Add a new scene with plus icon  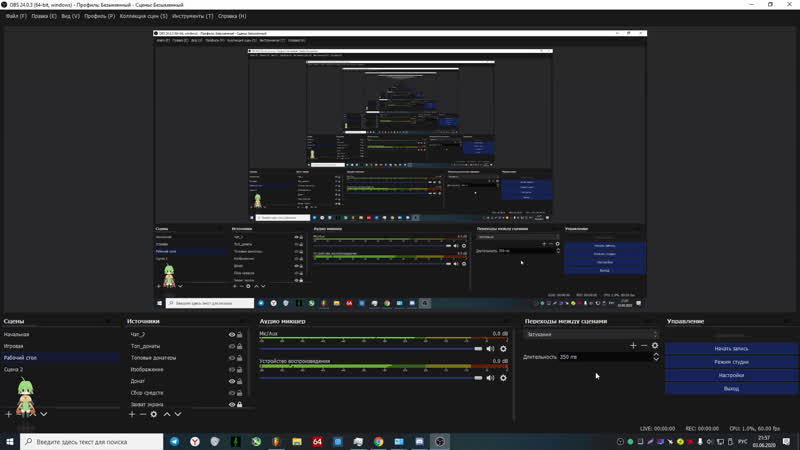click(x=9, y=414)
